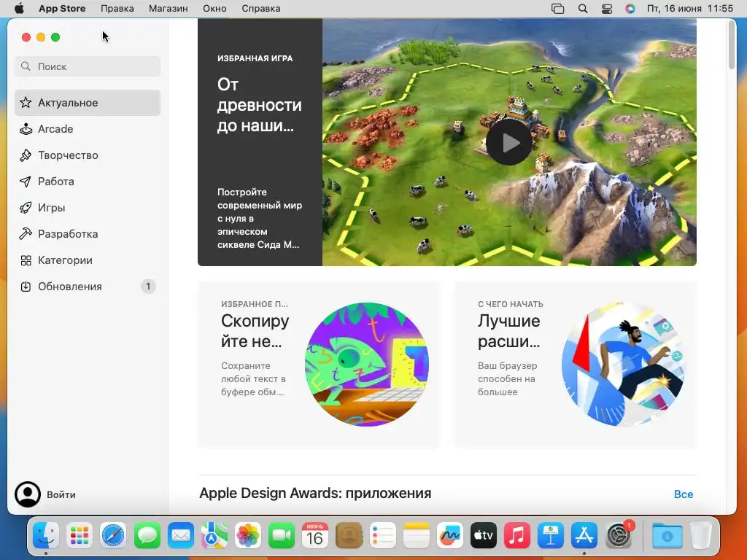Open FaceTime from the Dock

pyautogui.click(x=282, y=536)
